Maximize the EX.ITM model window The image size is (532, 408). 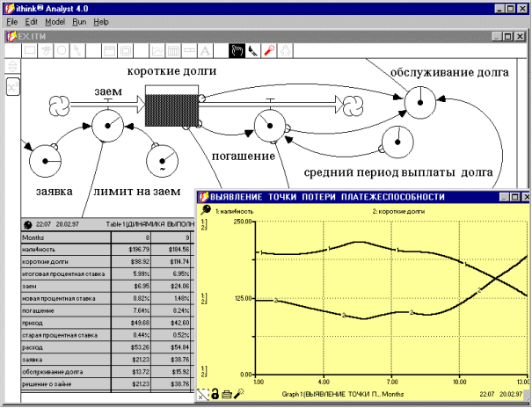tap(508, 36)
